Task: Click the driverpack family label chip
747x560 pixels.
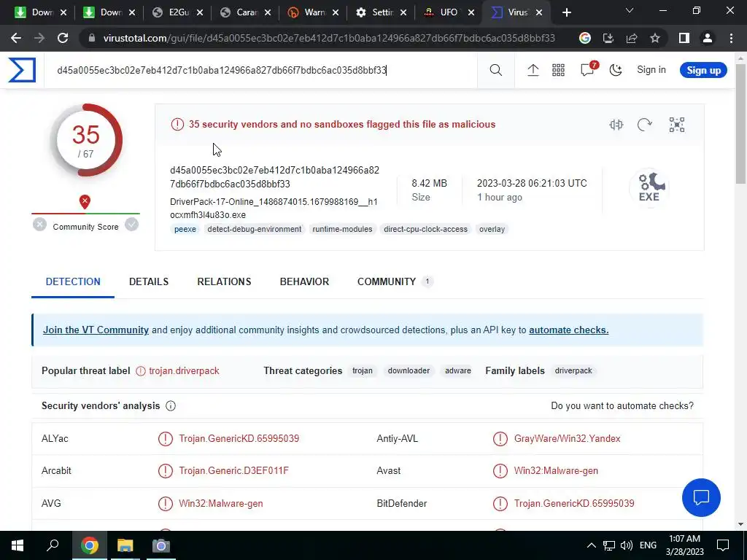Action: (573, 370)
